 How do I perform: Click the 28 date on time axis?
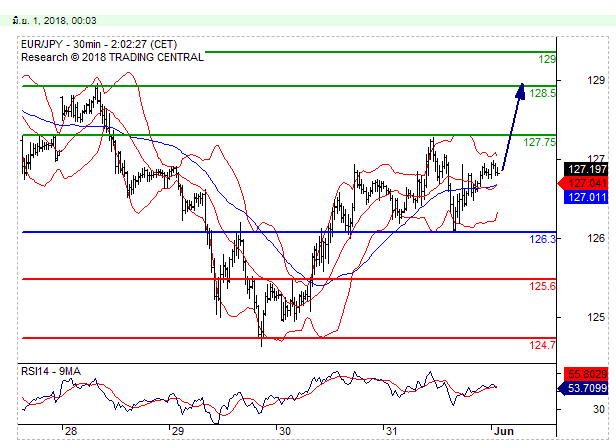click(71, 430)
